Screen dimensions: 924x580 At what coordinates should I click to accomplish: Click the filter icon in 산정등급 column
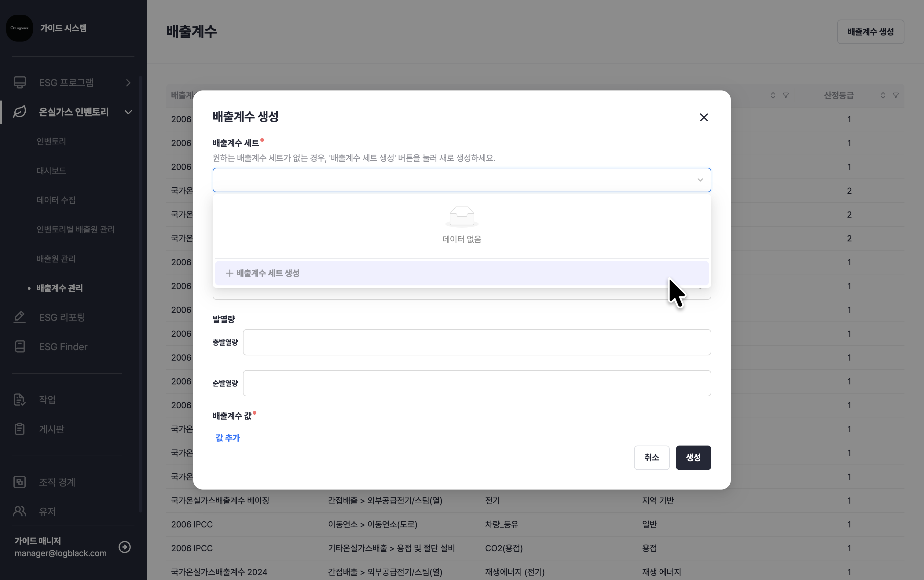[896, 95]
